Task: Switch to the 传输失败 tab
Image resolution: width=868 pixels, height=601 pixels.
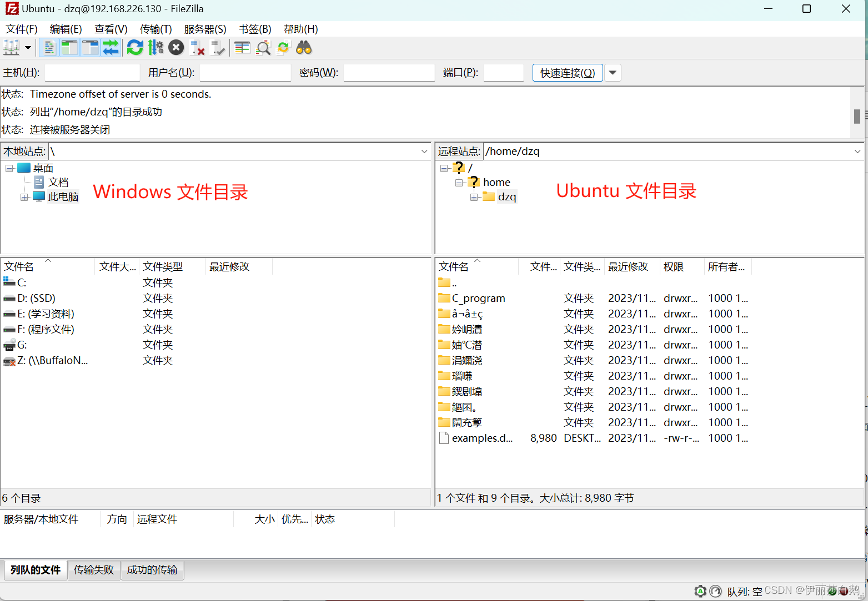Action: click(94, 570)
